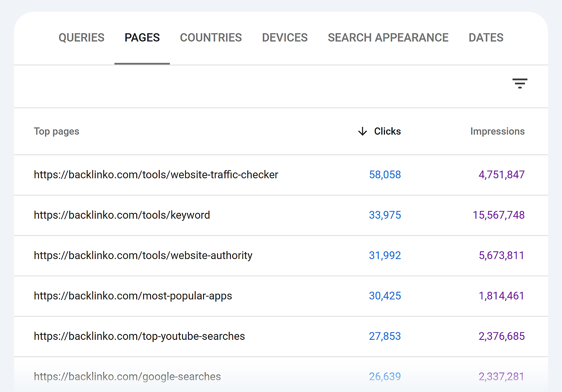
Task: Click the 15,567,748 impressions value
Action: (499, 215)
